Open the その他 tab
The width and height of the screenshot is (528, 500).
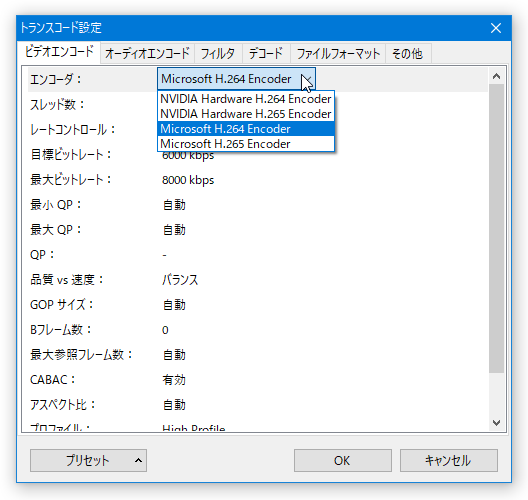tap(408, 54)
